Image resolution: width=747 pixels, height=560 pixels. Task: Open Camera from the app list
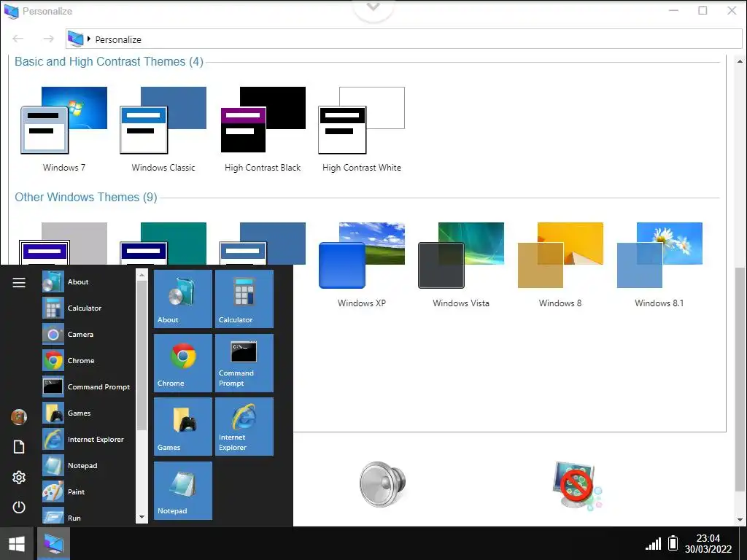click(88, 334)
